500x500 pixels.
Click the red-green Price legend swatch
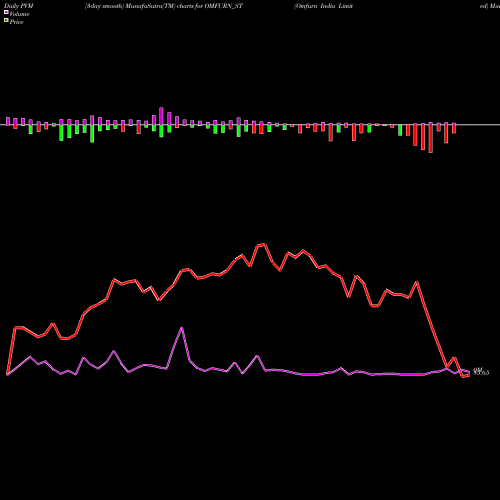point(6,21)
